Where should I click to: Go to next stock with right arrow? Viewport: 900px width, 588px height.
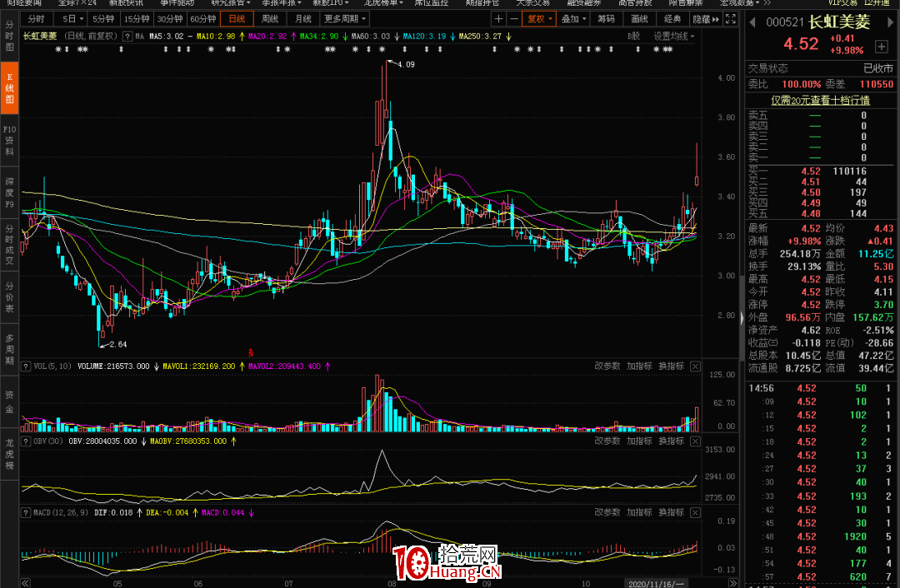(890, 23)
